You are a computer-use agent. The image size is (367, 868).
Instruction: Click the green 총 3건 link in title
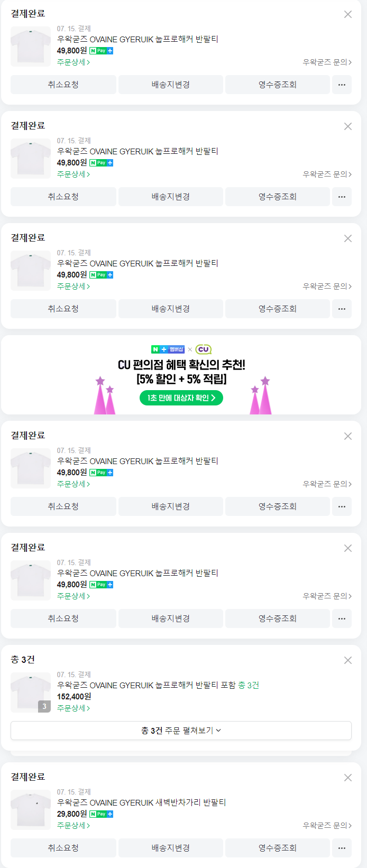click(249, 685)
